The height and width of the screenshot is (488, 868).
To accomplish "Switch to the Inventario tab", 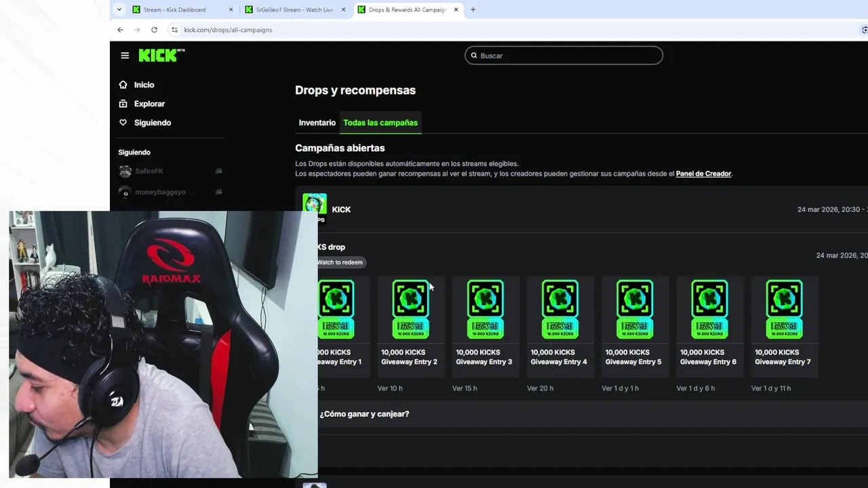I will point(317,123).
